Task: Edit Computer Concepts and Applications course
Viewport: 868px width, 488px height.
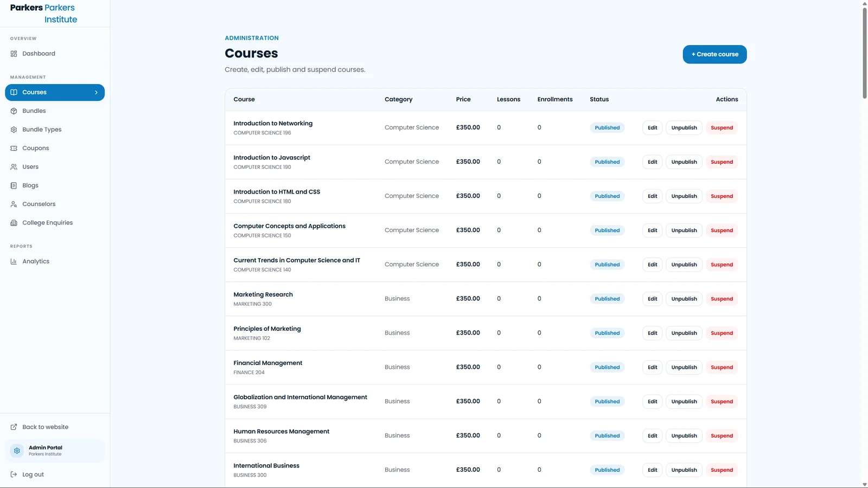Action: tap(652, 230)
